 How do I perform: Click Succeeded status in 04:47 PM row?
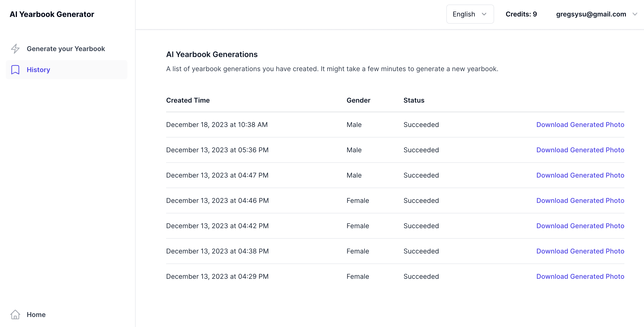421,175
